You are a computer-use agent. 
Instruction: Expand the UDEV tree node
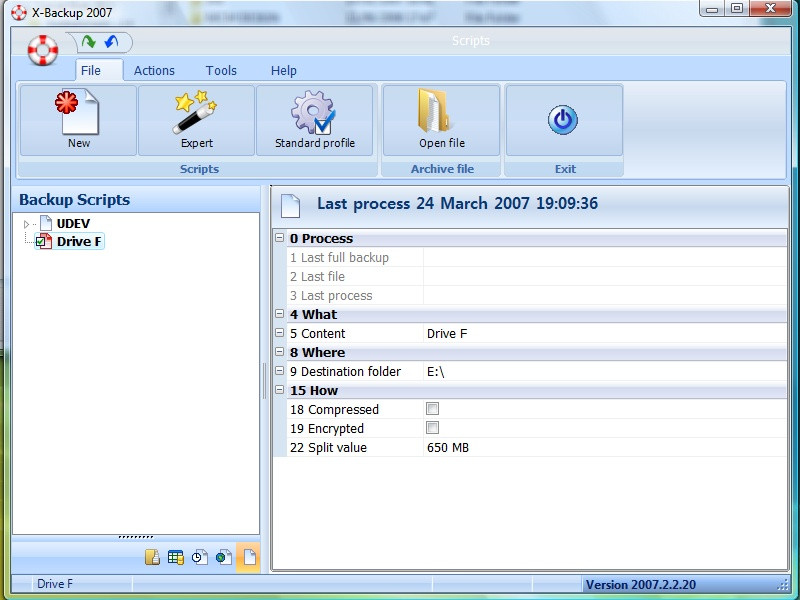(x=27, y=224)
